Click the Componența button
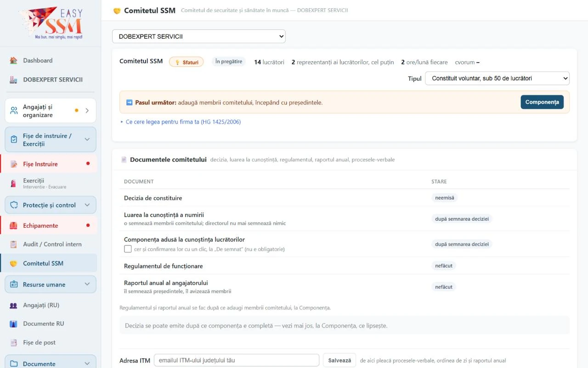Viewport: 588px width, 368px height. click(542, 102)
